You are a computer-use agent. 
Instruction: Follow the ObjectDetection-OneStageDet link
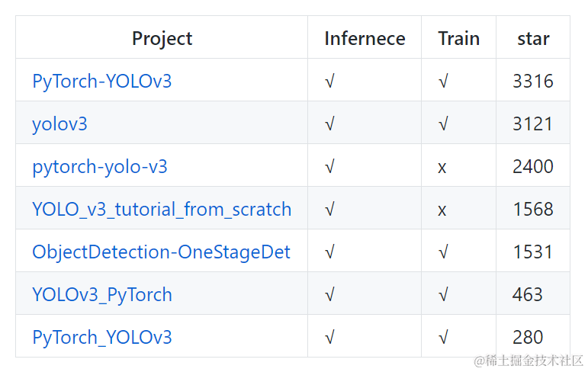click(x=161, y=252)
